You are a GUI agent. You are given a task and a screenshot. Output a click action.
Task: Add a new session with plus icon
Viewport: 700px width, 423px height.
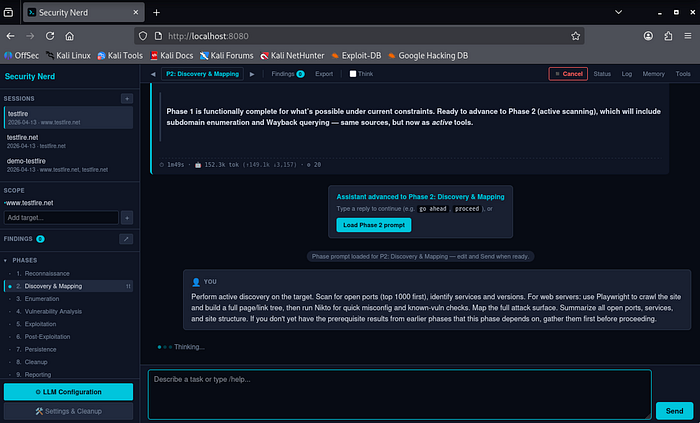tap(127, 99)
